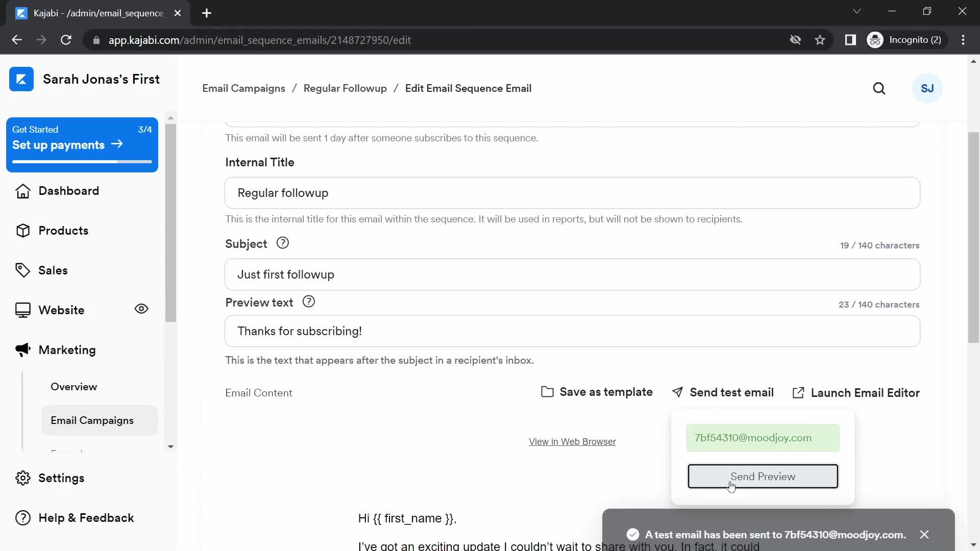
Task: Click the Sales sidebar icon
Action: pyautogui.click(x=23, y=270)
